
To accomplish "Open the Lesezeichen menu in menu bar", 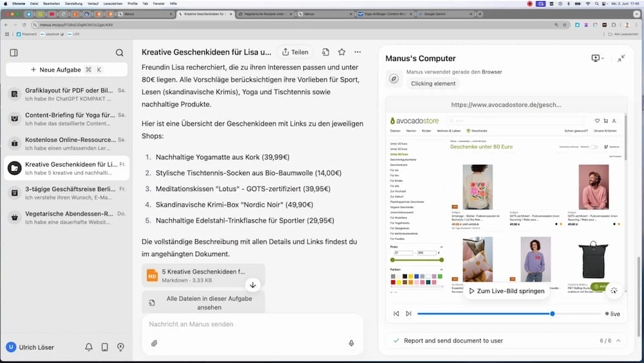I will point(111,3).
